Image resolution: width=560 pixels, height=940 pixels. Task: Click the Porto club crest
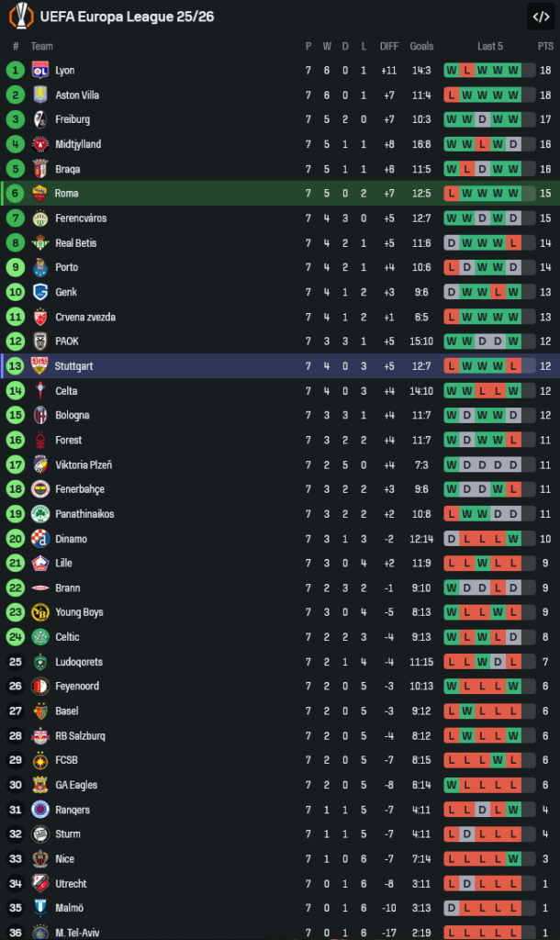pos(39,268)
